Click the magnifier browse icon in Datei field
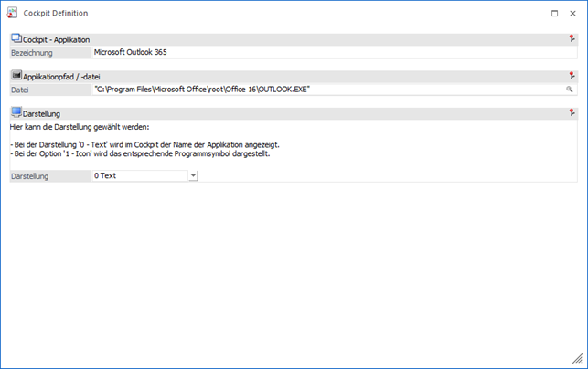The height and width of the screenshot is (369, 588). pos(570,90)
